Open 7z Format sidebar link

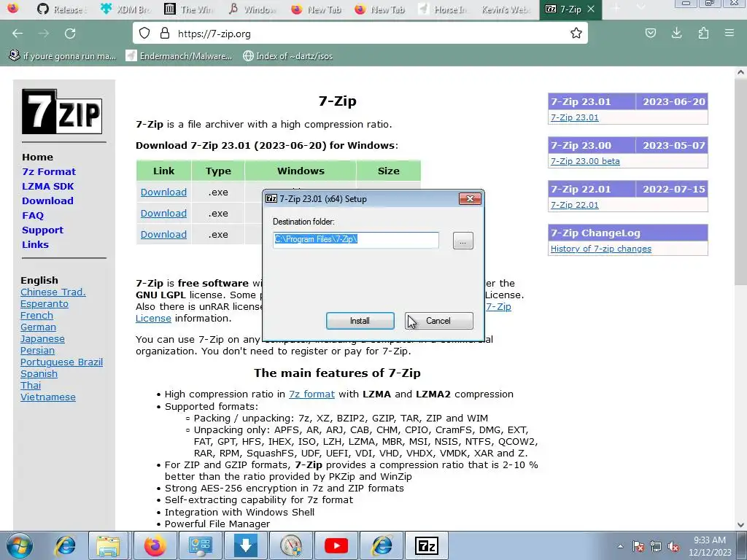tap(49, 171)
